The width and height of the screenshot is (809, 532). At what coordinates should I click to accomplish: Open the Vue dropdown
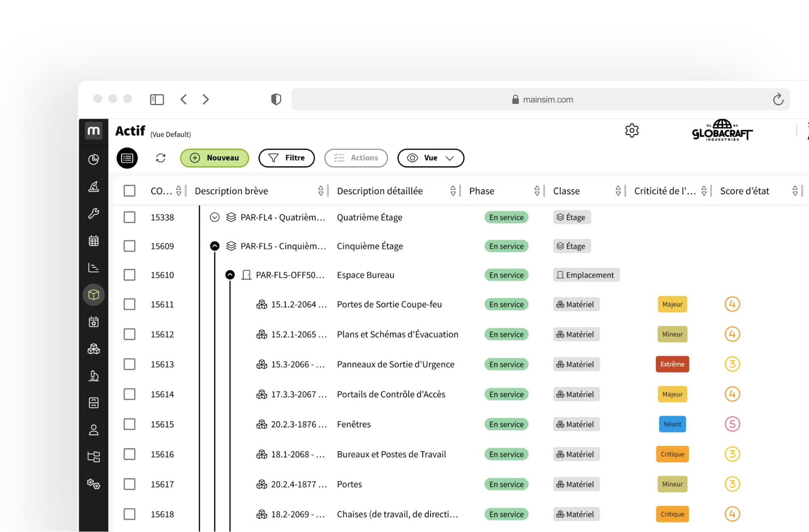point(431,158)
